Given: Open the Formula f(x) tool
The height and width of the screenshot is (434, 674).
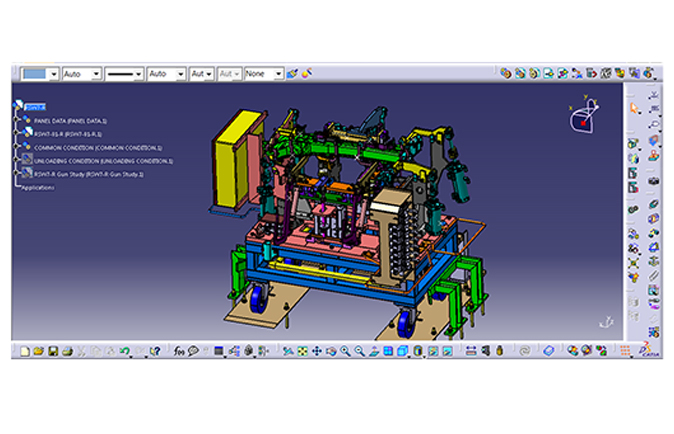Looking at the screenshot, I should tap(179, 351).
